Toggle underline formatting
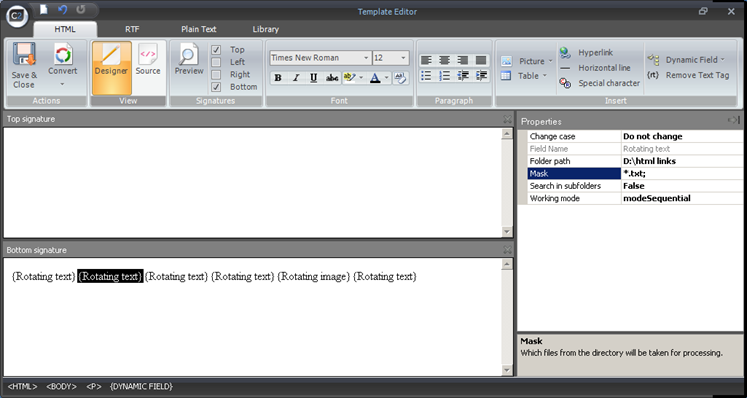The width and height of the screenshot is (747, 398). point(313,78)
